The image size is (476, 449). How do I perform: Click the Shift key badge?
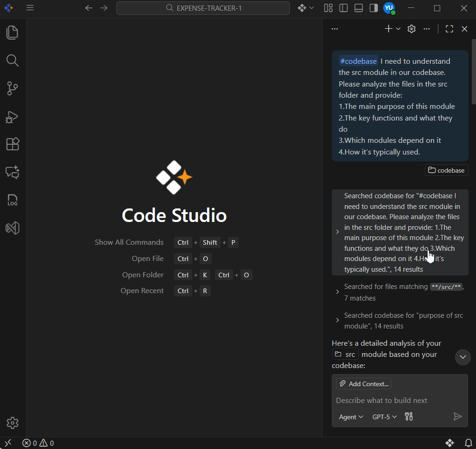210,242
